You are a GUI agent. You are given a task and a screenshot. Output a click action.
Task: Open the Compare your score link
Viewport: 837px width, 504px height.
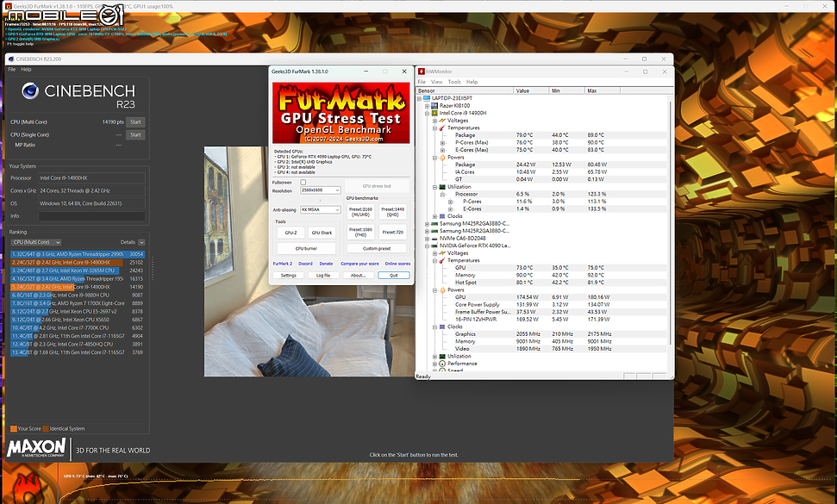pos(359,264)
